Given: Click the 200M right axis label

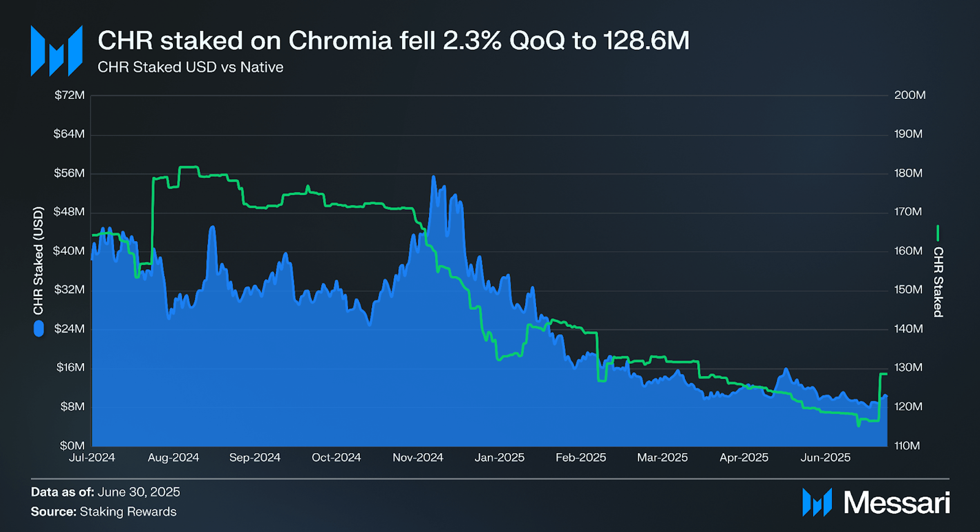Looking at the screenshot, I should click(910, 95).
